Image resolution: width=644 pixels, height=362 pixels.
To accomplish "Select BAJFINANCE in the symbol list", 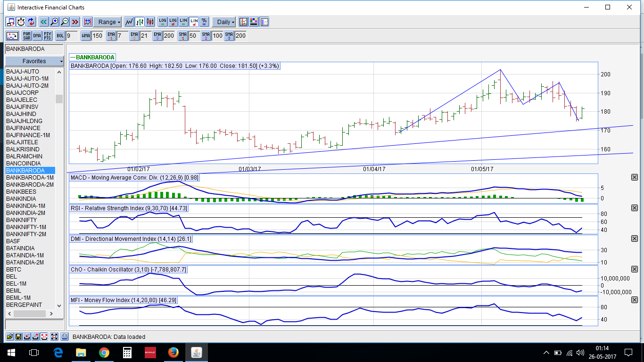I will coord(31,128).
